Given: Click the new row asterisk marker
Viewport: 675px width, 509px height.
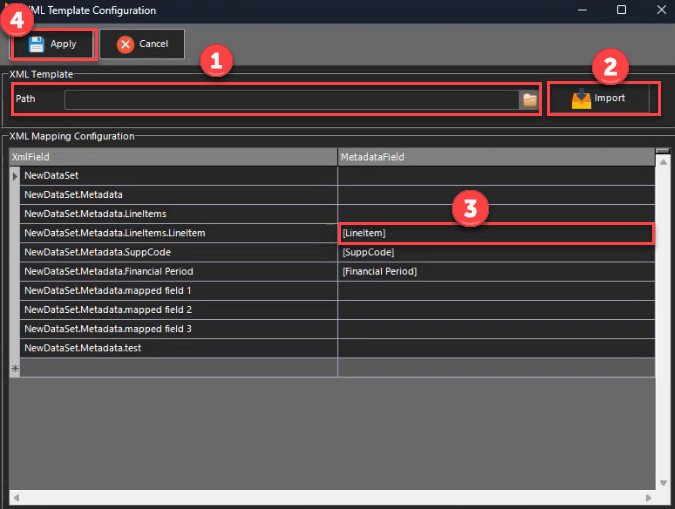Looking at the screenshot, I should (x=14, y=368).
